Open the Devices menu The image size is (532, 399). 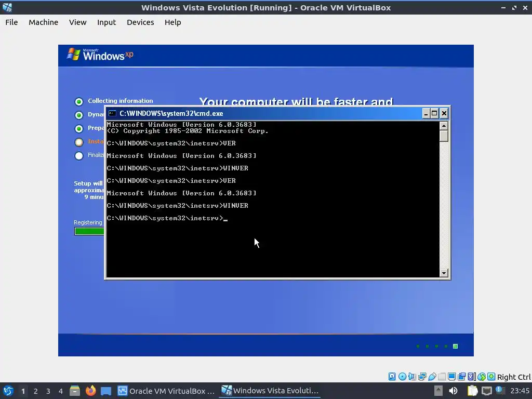140,22
